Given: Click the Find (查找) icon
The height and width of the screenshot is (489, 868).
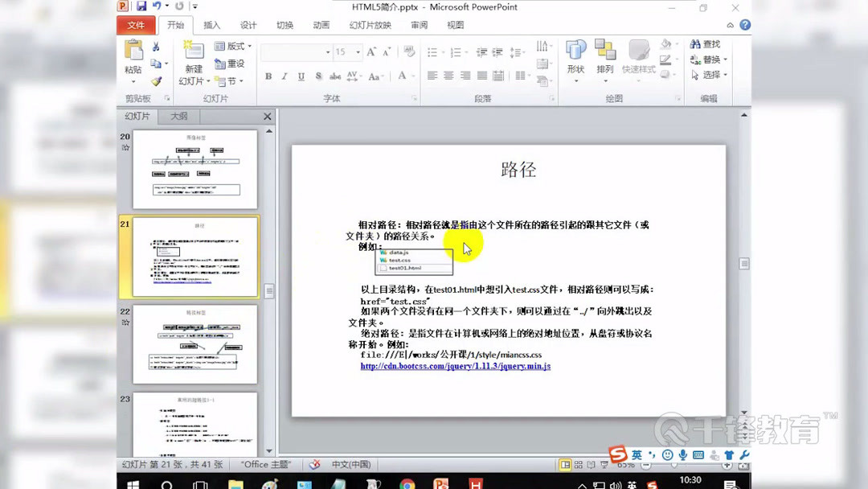Looking at the screenshot, I should (707, 45).
